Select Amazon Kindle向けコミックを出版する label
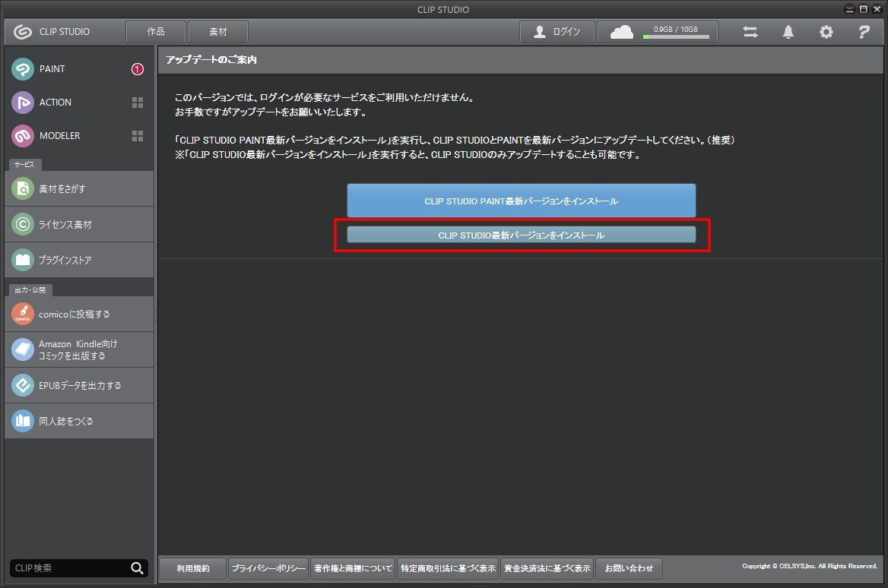 78,349
